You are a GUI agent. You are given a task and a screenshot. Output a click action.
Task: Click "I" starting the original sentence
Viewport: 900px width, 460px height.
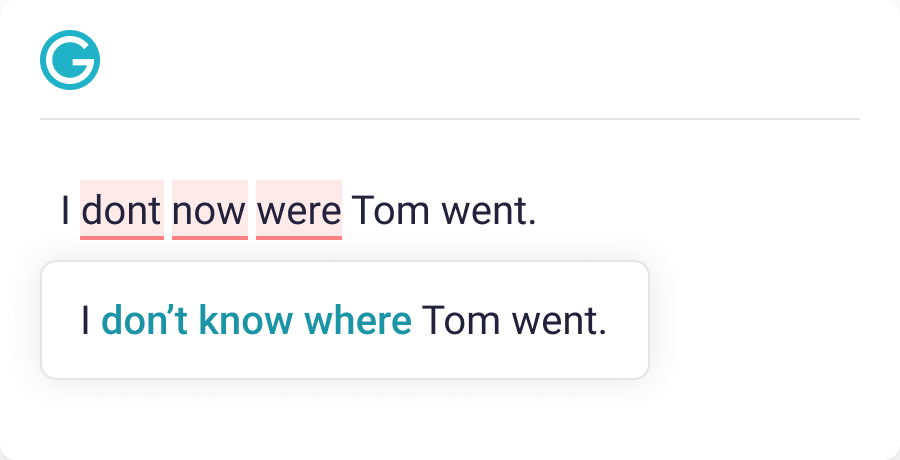pos(66,210)
